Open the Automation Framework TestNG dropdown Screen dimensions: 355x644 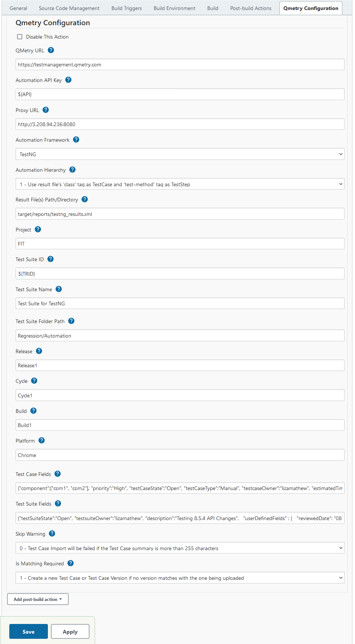click(180, 154)
